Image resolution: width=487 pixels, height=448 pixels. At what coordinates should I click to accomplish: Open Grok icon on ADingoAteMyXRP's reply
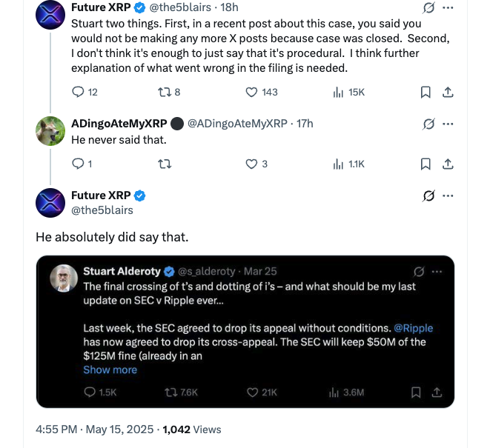[428, 123]
